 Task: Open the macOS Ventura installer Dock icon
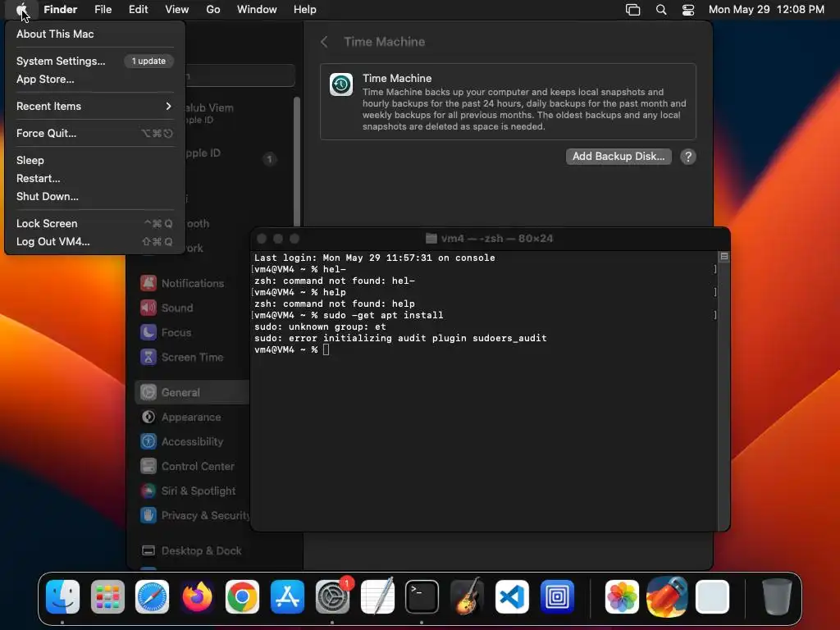coord(667,596)
